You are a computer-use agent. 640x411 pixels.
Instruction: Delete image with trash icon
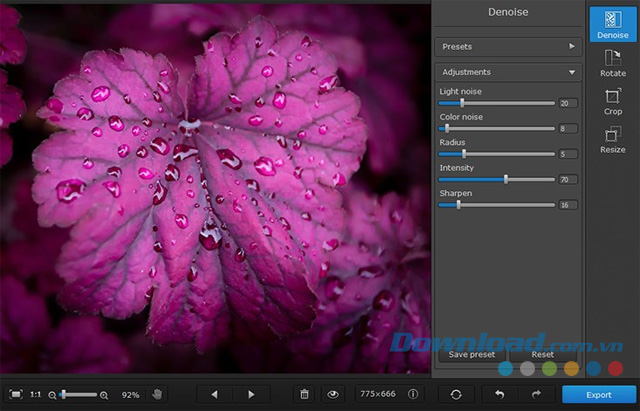(x=305, y=395)
